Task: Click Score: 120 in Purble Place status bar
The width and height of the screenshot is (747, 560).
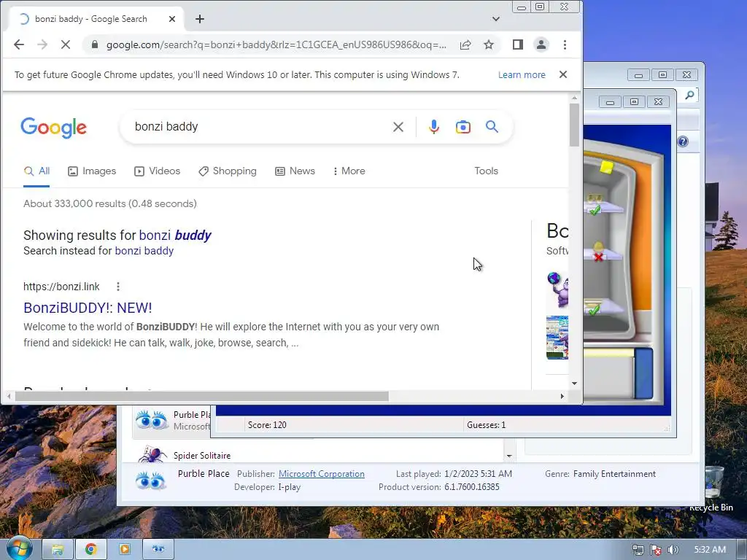Action: [x=267, y=425]
